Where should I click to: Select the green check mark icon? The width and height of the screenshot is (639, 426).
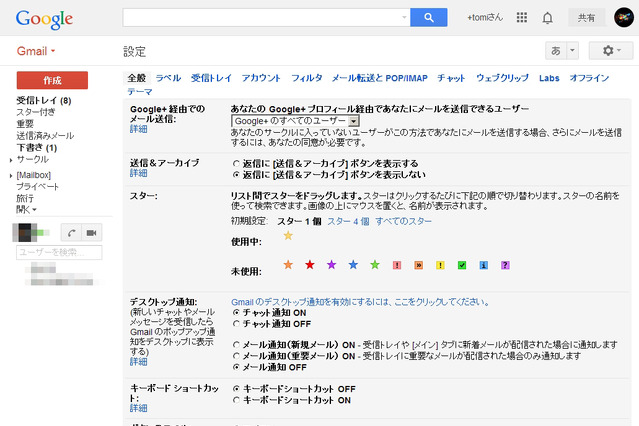click(462, 265)
